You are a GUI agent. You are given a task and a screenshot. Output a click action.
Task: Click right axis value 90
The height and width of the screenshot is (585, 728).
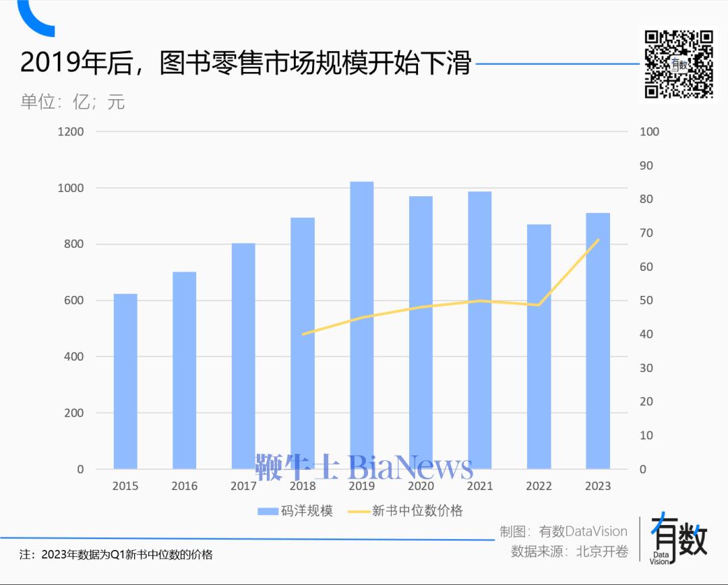click(x=646, y=166)
